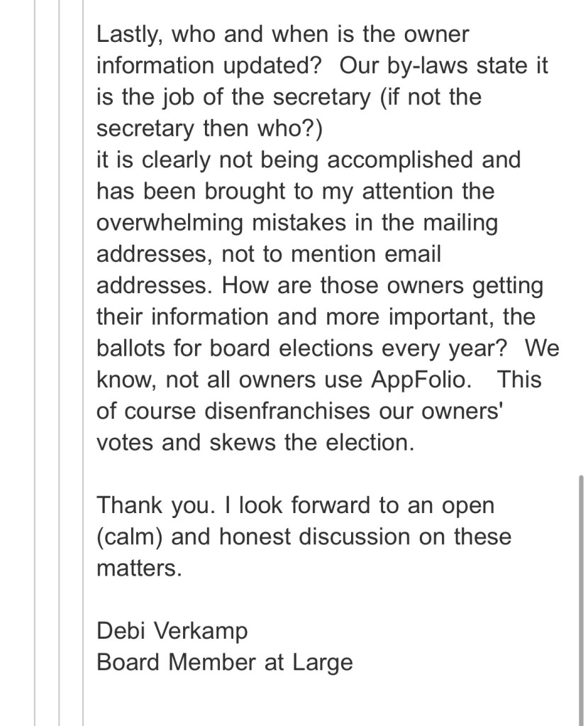Click the innermost quote indent bar beside text

tap(83, 355)
